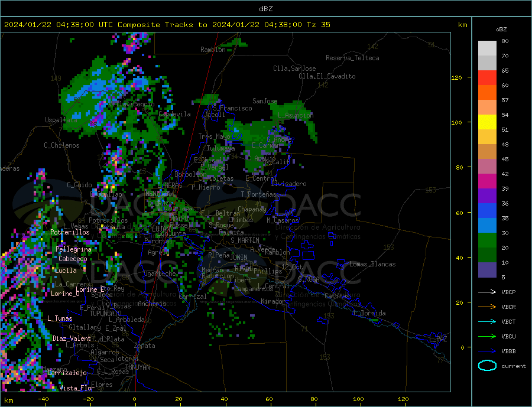Click the S_MARTIN map label
532x407 pixels.
pos(245,240)
